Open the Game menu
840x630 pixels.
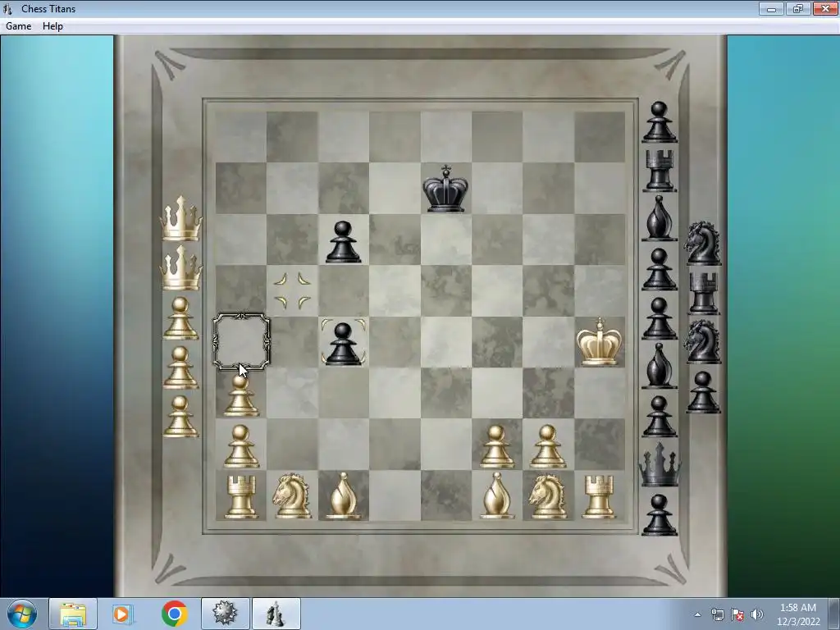(x=19, y=25)
